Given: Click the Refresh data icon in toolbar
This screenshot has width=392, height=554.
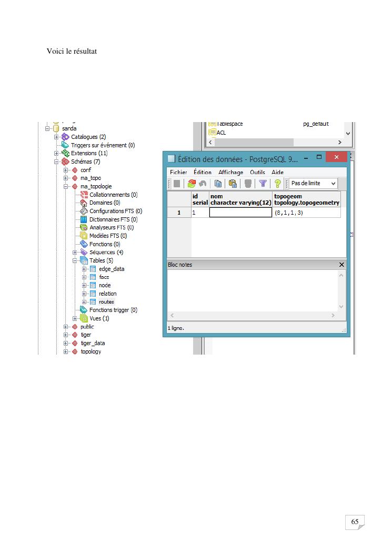Looking at the screenshot, I should coord(191,184).
